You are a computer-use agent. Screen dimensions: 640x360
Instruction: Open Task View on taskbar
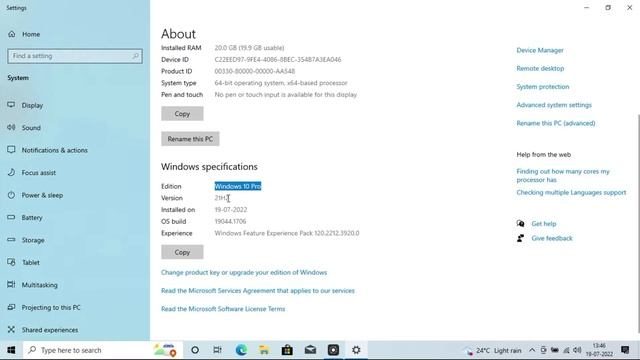click(x=218, y=350)
